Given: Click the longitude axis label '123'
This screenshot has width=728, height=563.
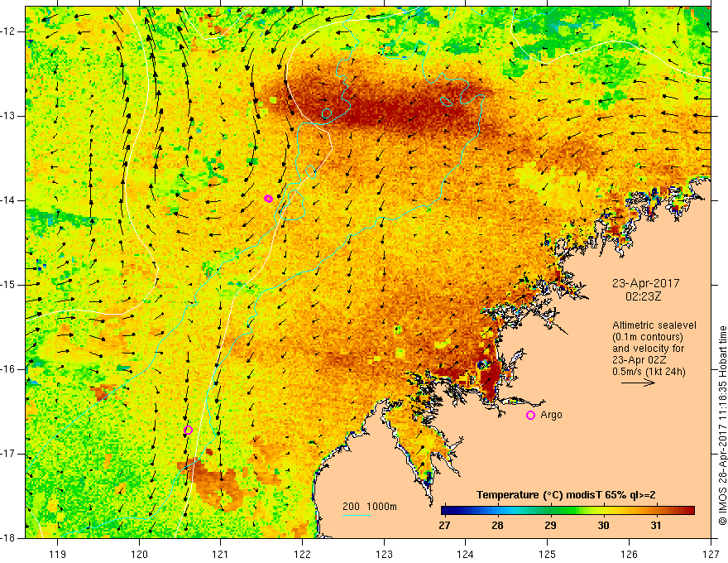Looking at the screenshot, I should 384,554.
